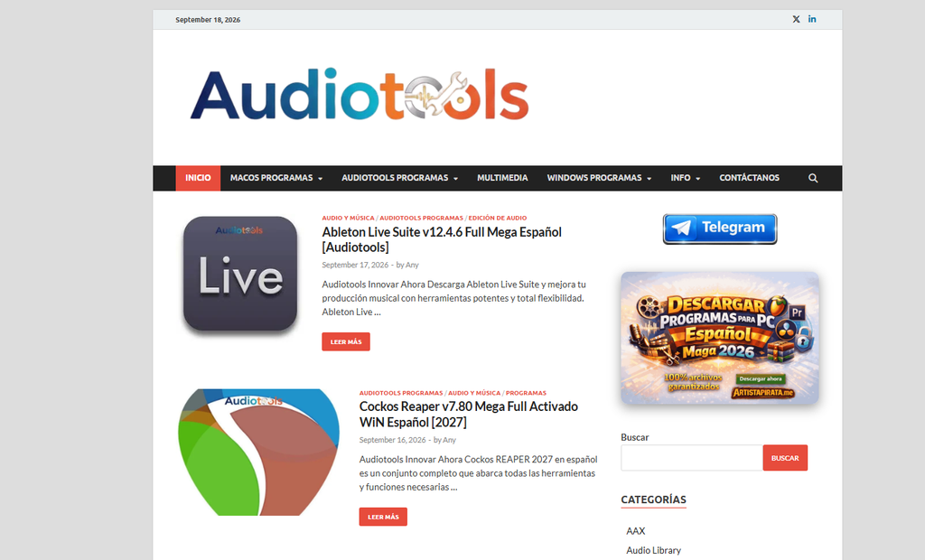Open author Any on Ableton post
This screenshot has width=925, height=560.
coord(412,265)
